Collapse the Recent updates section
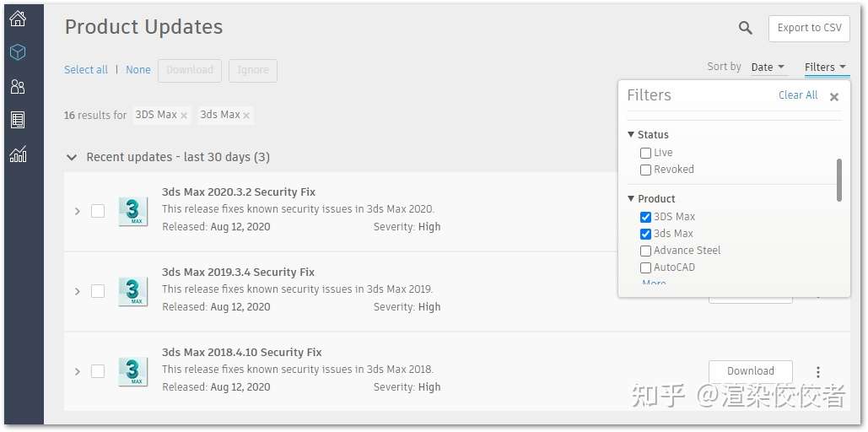This screenshot has height=432, width=868. (72, 157)
